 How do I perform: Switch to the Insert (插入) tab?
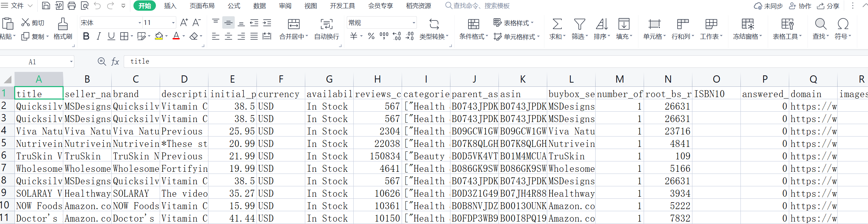point(170,6)
